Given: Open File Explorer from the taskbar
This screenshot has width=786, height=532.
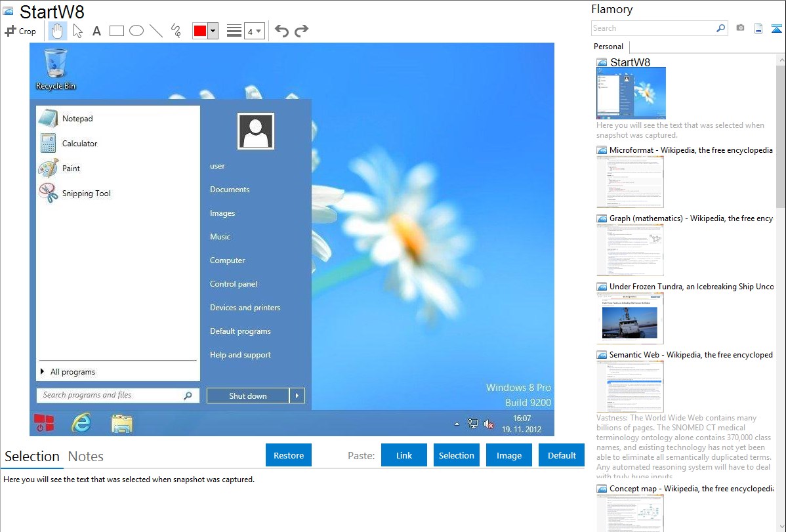Looking at the screenshot, I should pos(122,424).
